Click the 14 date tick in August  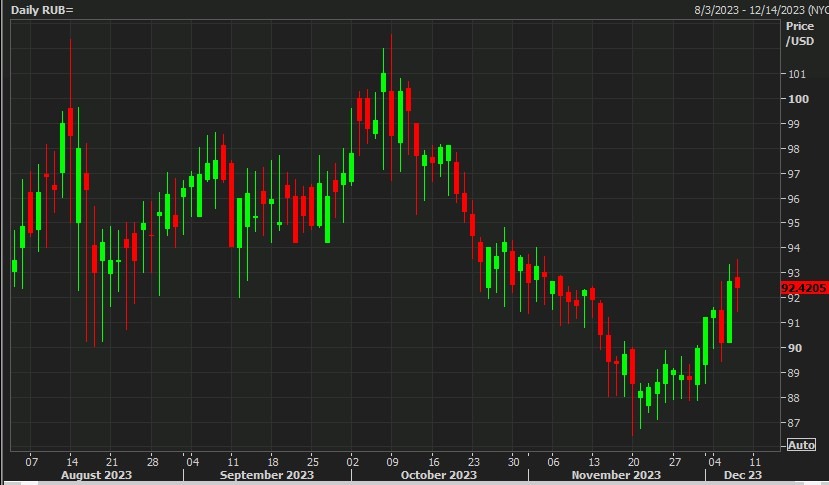(x=71, y=462)
